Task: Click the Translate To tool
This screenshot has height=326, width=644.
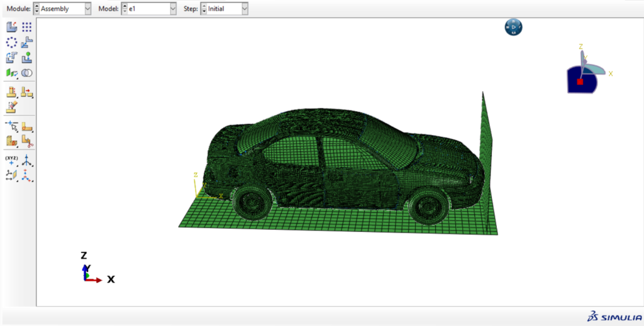Action: [x=27, y=58]
